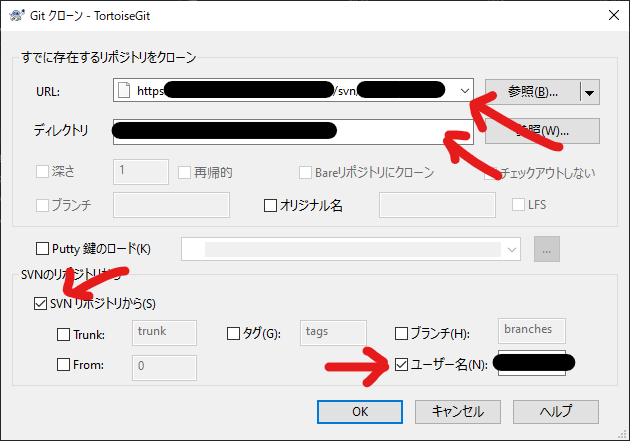This screenshot has width=630, height=441.
Task: Uncheck the ユーザー名(N) checkbox
Action: click(401, 365)
